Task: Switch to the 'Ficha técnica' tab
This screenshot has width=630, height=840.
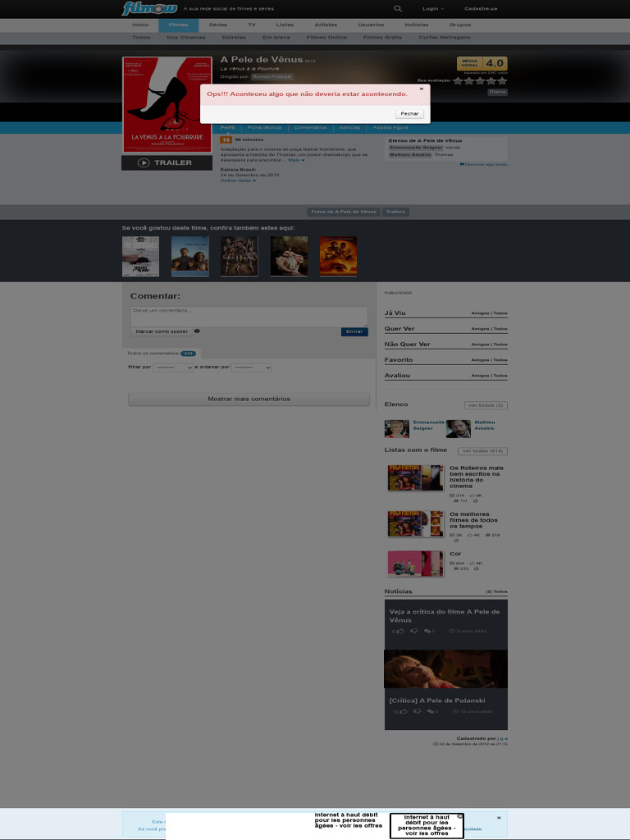Action: [265, 127]
